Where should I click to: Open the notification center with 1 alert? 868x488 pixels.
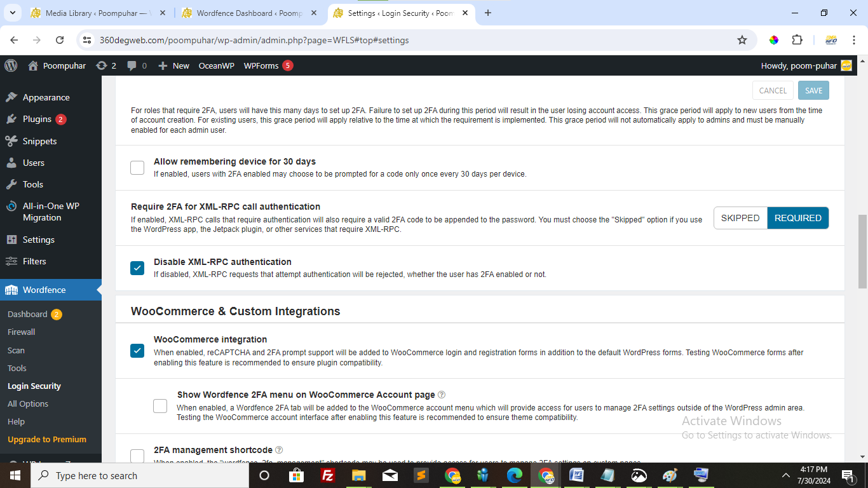tap(848, 475)
